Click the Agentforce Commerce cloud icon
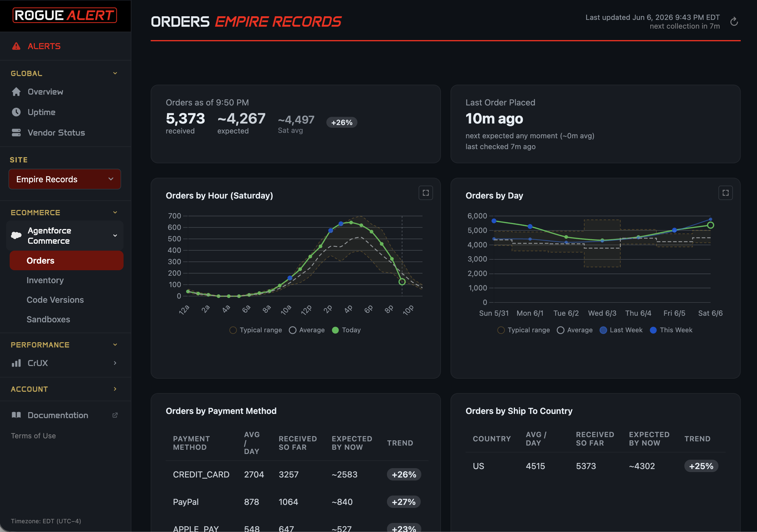Image resolution: width=757 pixels, height=532 pixels. click(x=16, y=235)
